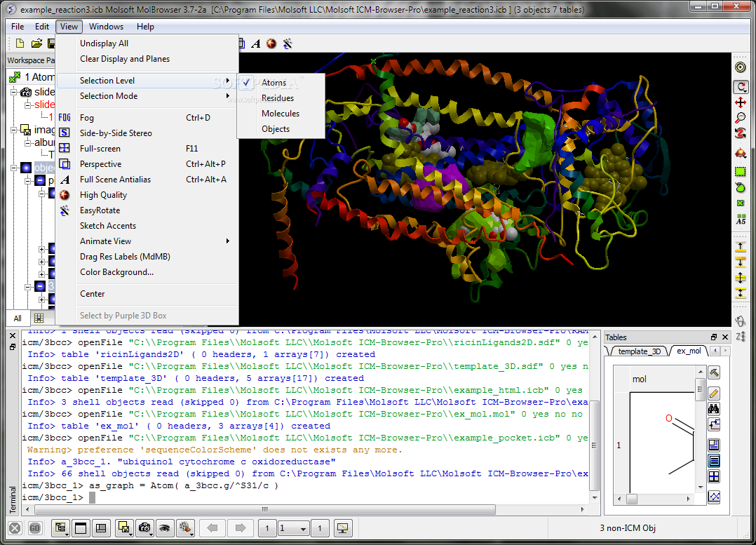Select the Rotate tool in right toolbar
This screenshot has width=756, height=545.
tap(741, 87)
